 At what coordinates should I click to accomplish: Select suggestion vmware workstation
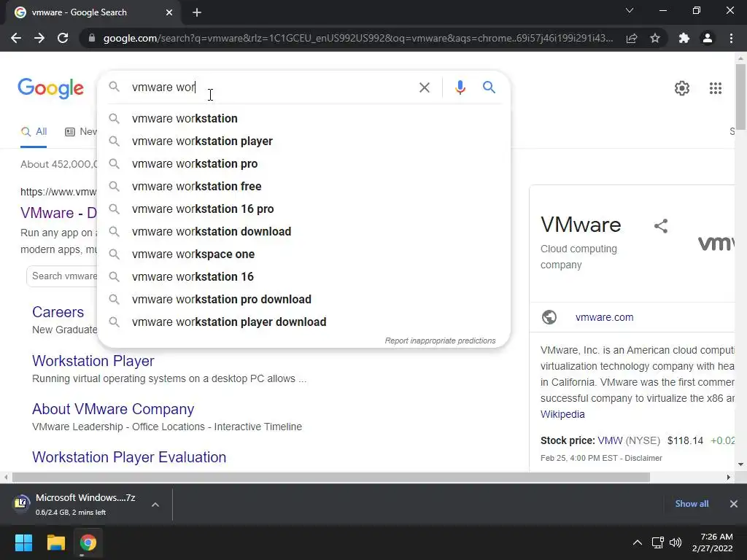tap(303, 119)
